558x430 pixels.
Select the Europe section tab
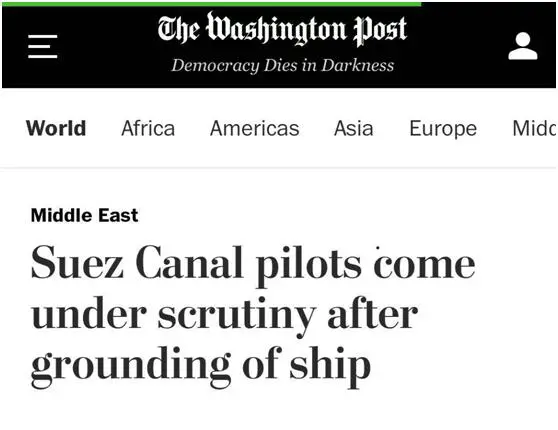[443, 129]
